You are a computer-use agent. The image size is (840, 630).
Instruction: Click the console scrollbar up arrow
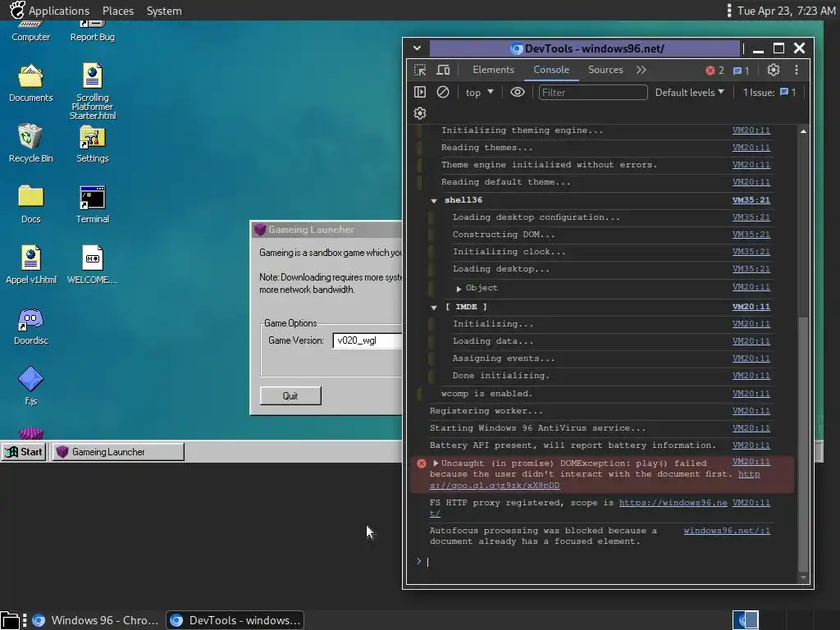803,131
